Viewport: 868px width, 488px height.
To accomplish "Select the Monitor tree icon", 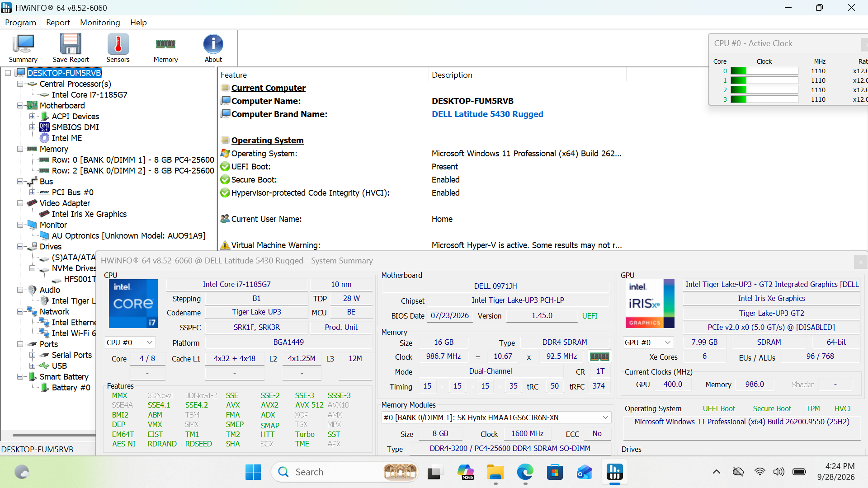I will coord(32,225).
